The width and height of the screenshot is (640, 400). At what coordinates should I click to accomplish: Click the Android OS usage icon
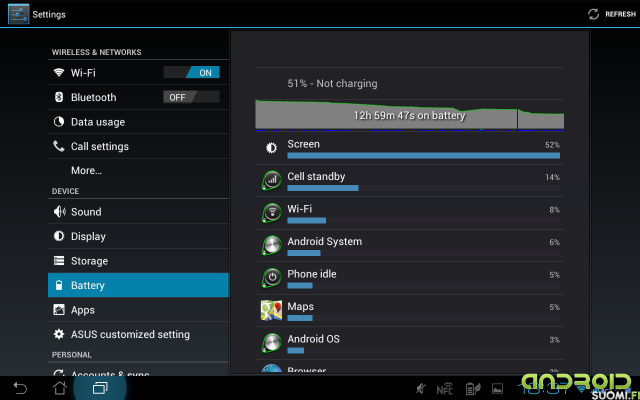click(x=271, y=343)
